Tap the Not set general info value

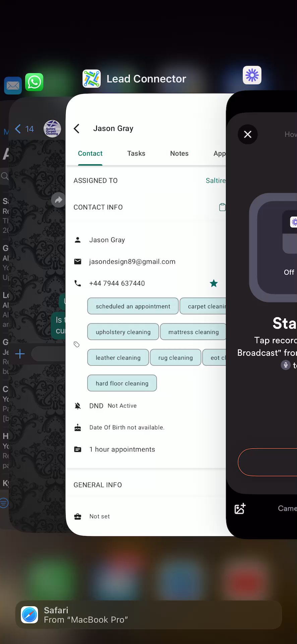click(100, 517)
